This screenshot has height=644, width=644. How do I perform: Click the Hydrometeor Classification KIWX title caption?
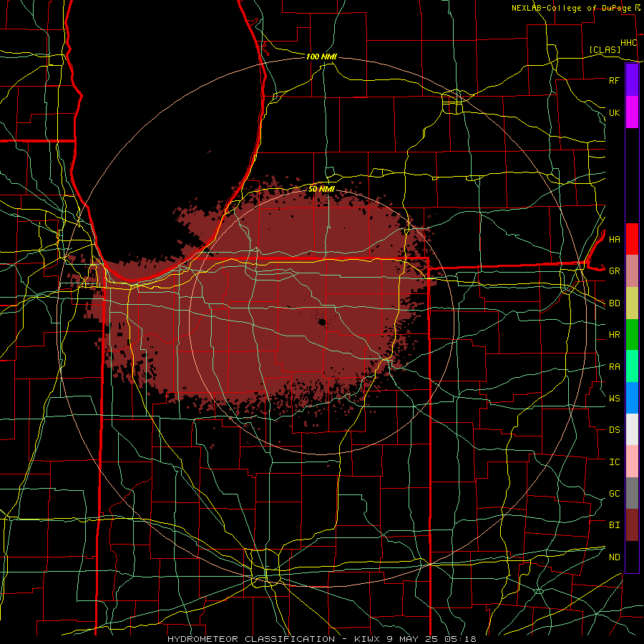click(321, 639)
